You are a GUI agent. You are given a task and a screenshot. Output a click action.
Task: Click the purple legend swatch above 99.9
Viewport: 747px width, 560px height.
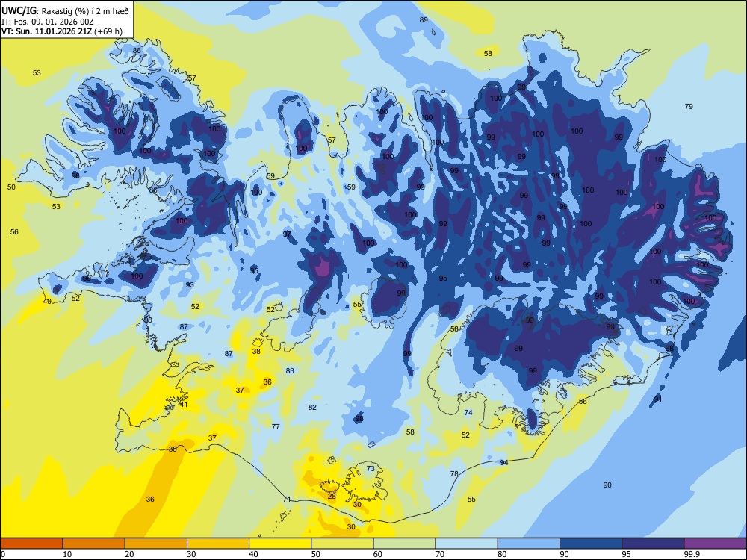[715, 544]
